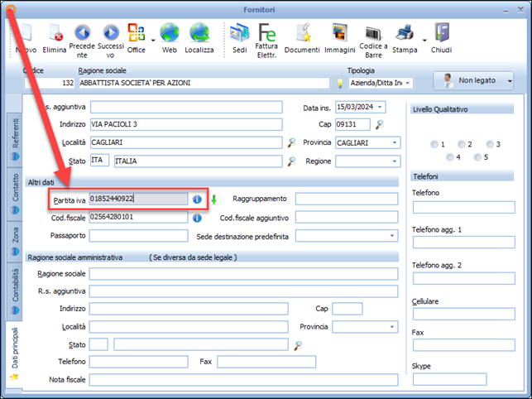
Task: Click the info icon beside Cod.fiscale
Action: (x=197, y=218)
